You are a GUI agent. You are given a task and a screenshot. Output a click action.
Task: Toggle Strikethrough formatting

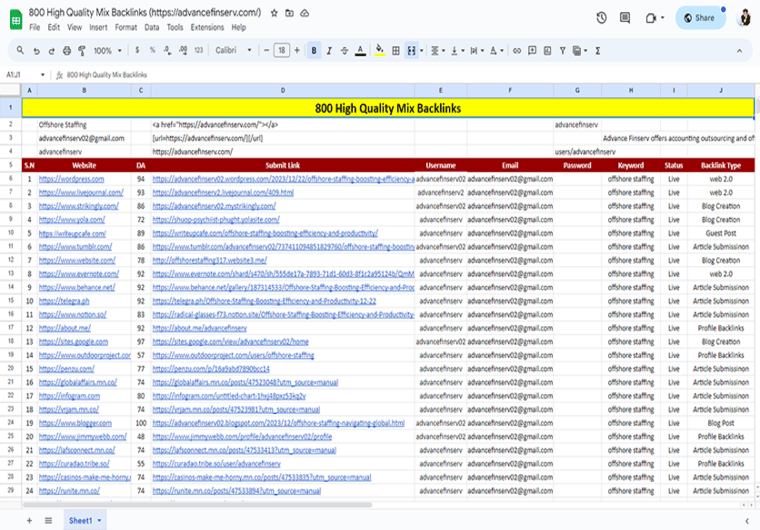[346, 50]
